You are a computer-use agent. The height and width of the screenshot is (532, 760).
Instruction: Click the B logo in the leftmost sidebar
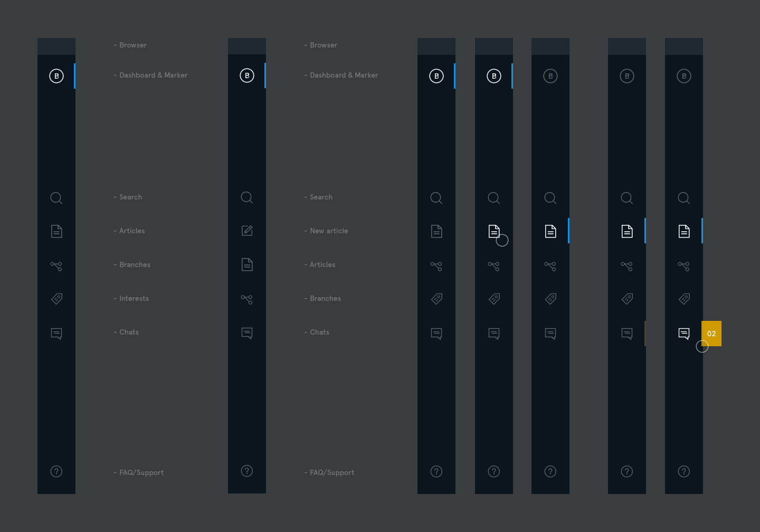point(56,76)
